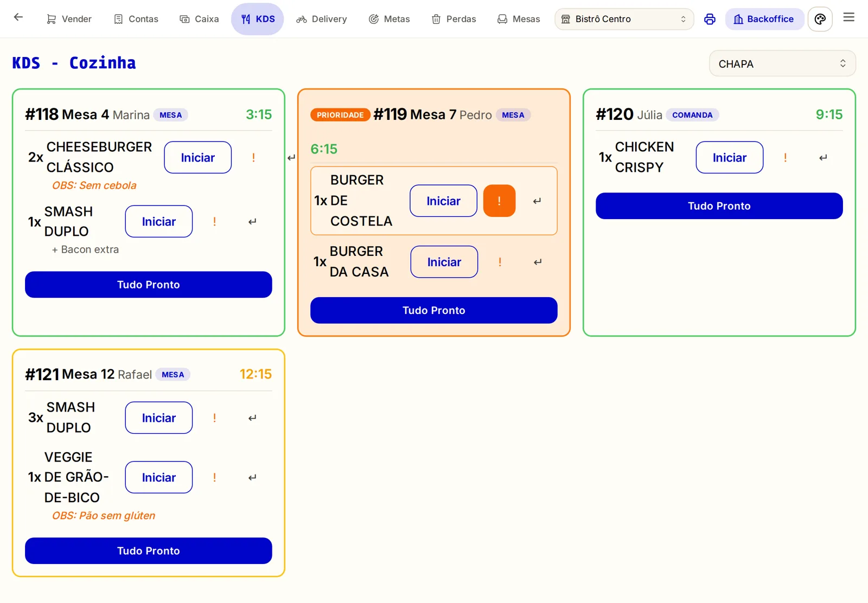The width and height of the screenshot is (868, 603).
Task: Mark order #119 as Tudo Pronto
Action: pos(434,311)
